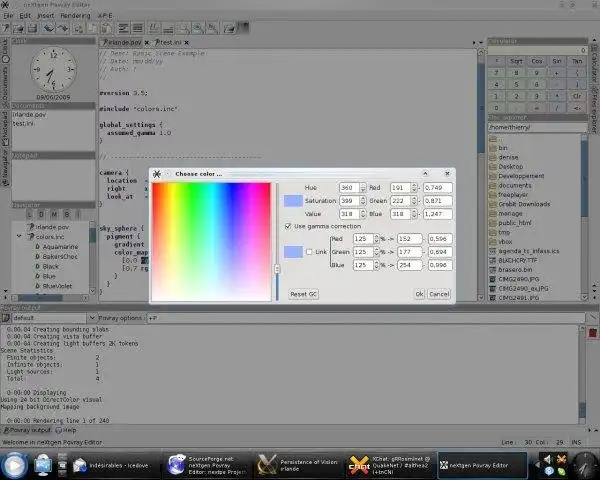This screenshot has height=480, width=600.
Task: Click the analog clock widget
Action: [x=53, y=70]
